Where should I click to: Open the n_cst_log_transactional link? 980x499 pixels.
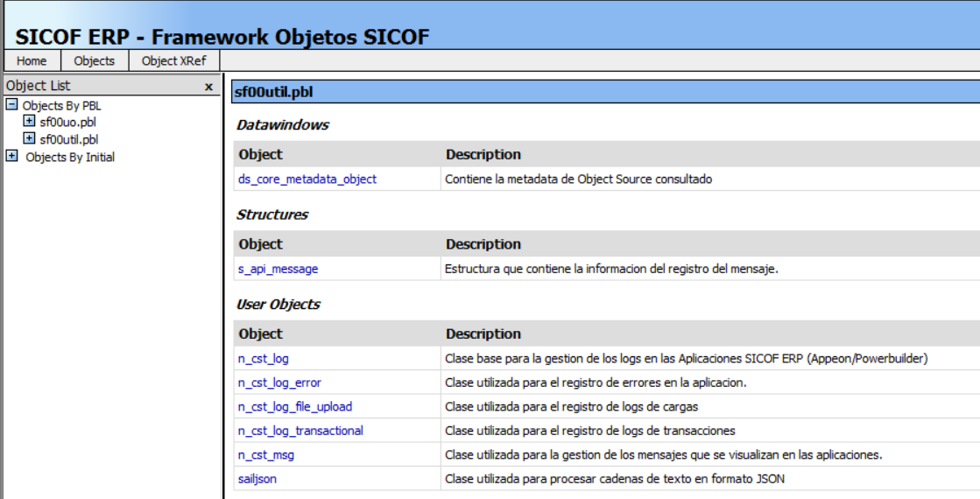click(x=300, y=430)
